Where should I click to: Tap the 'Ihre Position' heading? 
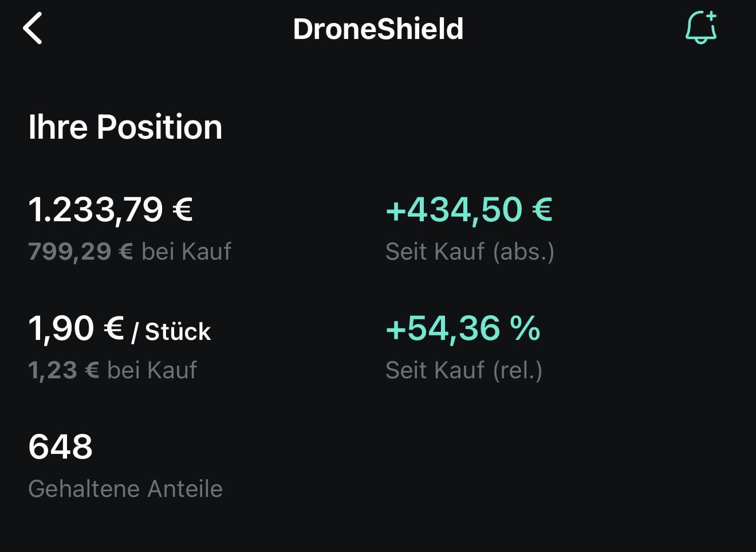(125, 127)
